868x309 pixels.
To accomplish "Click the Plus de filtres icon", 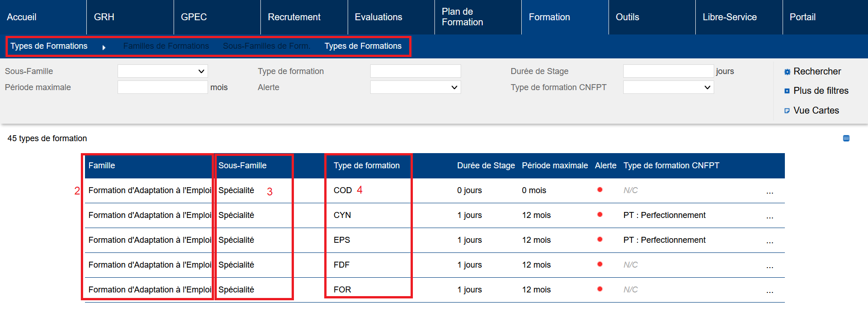I will tap(787, 91).
